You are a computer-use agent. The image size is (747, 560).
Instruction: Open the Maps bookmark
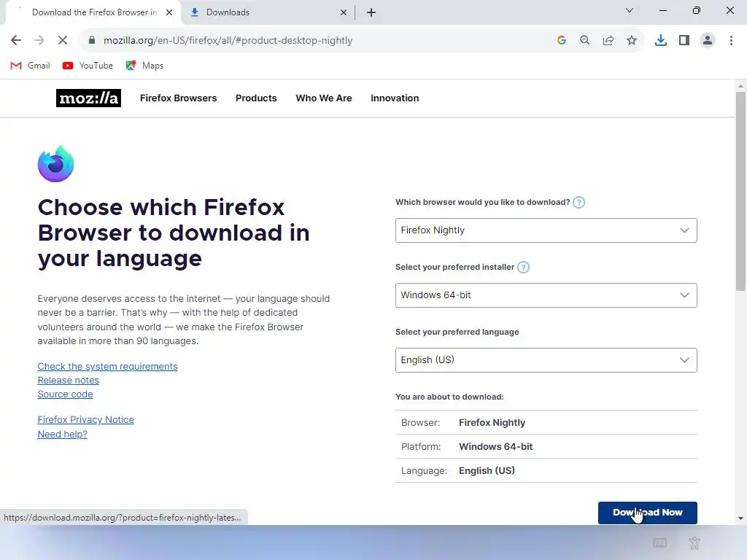(x=144, y=66)
